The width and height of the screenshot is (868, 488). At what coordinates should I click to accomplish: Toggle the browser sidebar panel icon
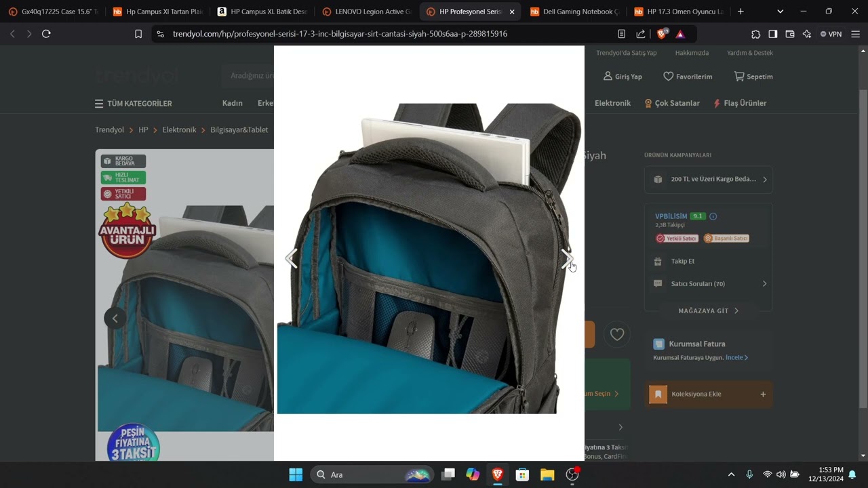773,34
